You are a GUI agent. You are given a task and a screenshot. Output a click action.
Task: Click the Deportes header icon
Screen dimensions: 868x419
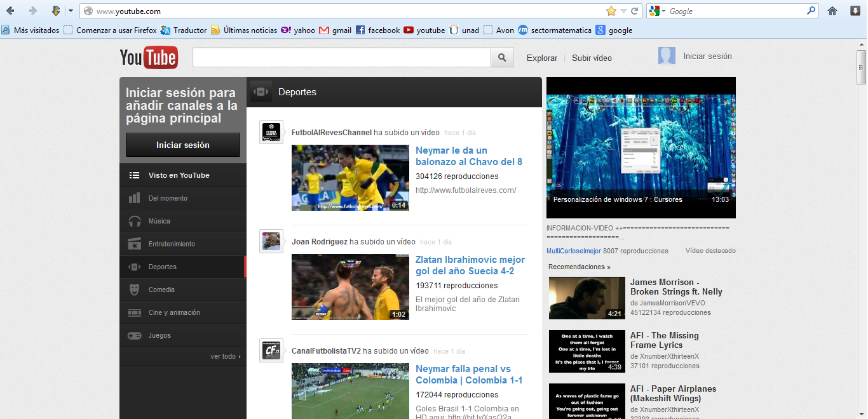click(x=261, y=92)
